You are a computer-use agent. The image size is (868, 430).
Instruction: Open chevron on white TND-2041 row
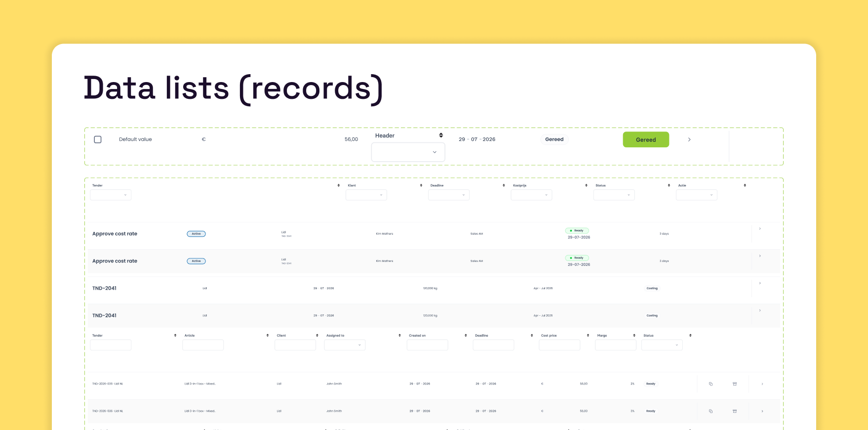(x=760, y=283)
